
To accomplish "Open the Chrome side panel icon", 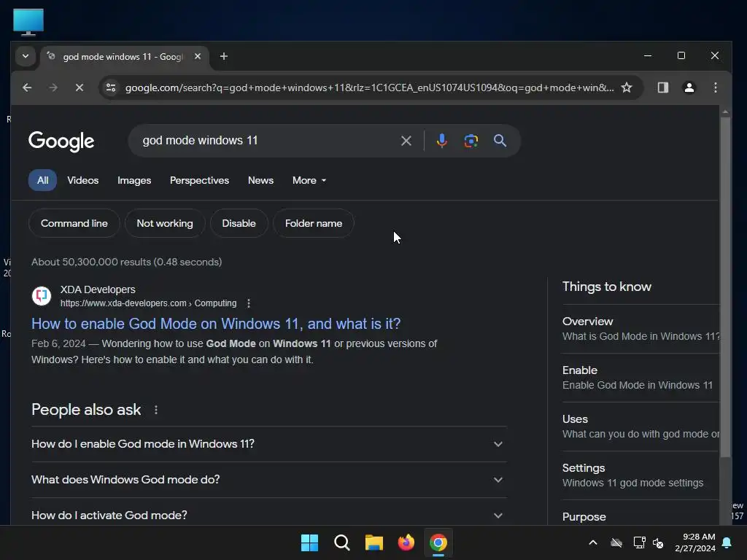I will (x=662, y=87).
